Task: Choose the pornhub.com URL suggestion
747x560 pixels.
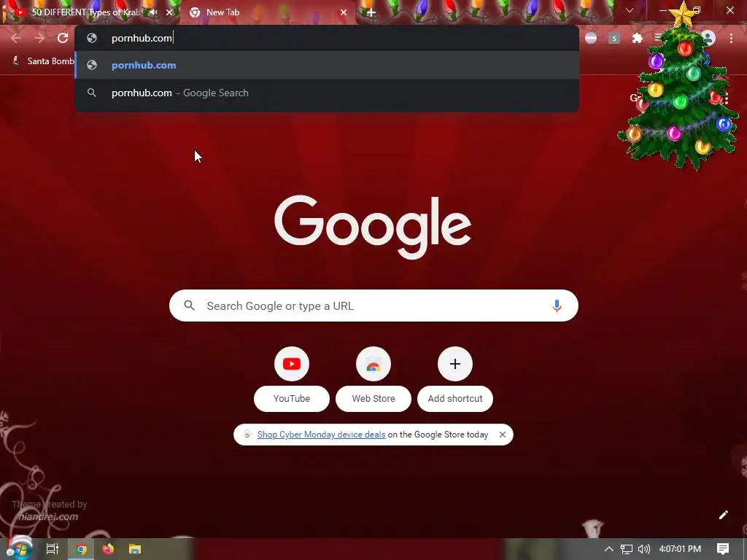Action: [327, 65]
